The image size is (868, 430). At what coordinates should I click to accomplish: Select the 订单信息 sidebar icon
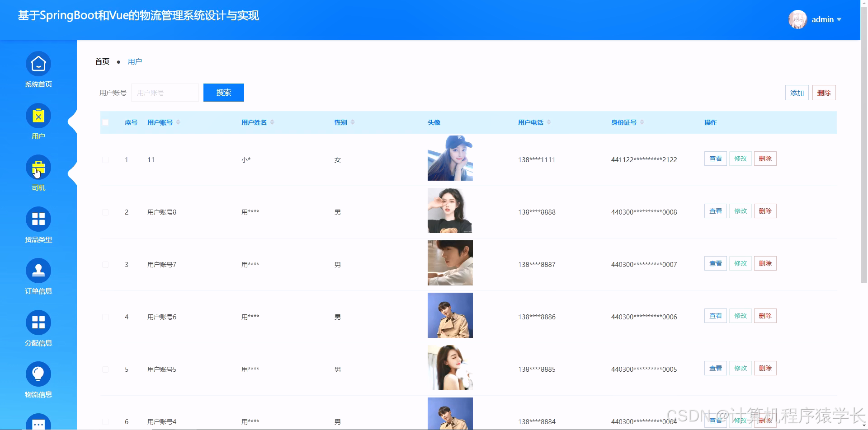click(38, 270)
